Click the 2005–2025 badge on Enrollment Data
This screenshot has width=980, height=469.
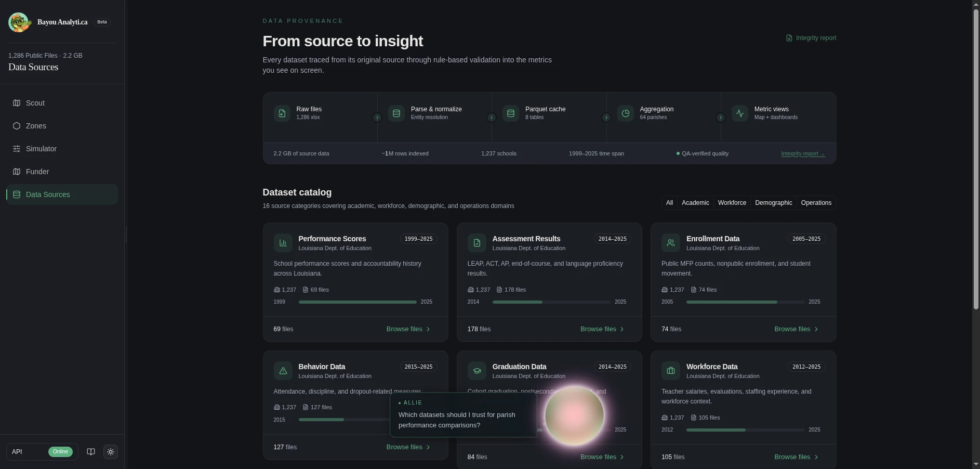(x=806, y=239)
